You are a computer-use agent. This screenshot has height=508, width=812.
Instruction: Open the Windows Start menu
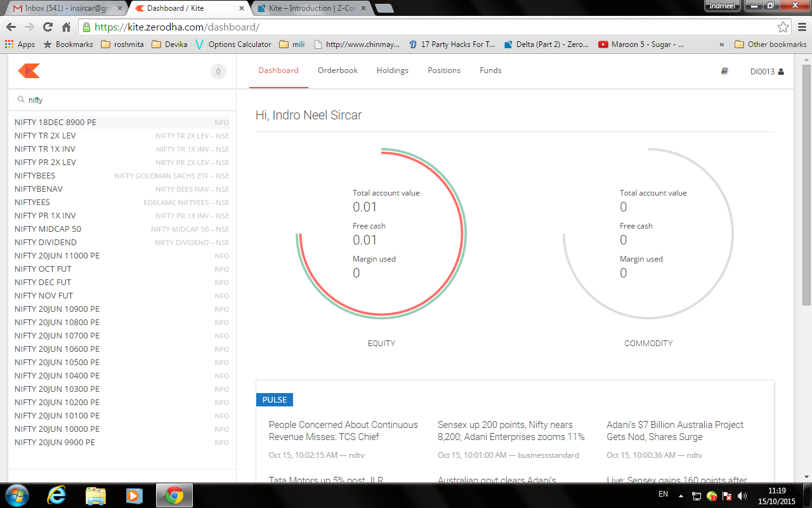tap(16, 495)
